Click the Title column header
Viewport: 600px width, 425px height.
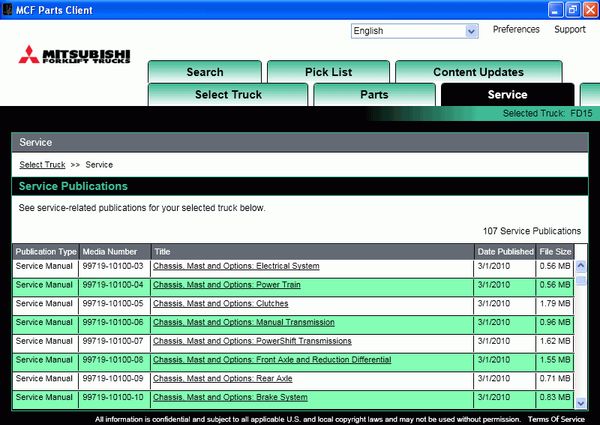(x=313, y=252)
